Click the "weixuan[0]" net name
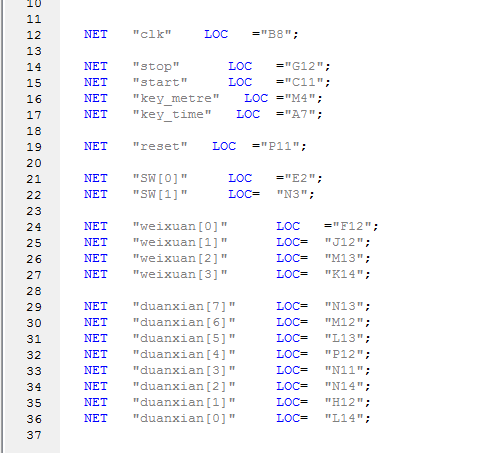Screen dimensions: 497x453 180,226
